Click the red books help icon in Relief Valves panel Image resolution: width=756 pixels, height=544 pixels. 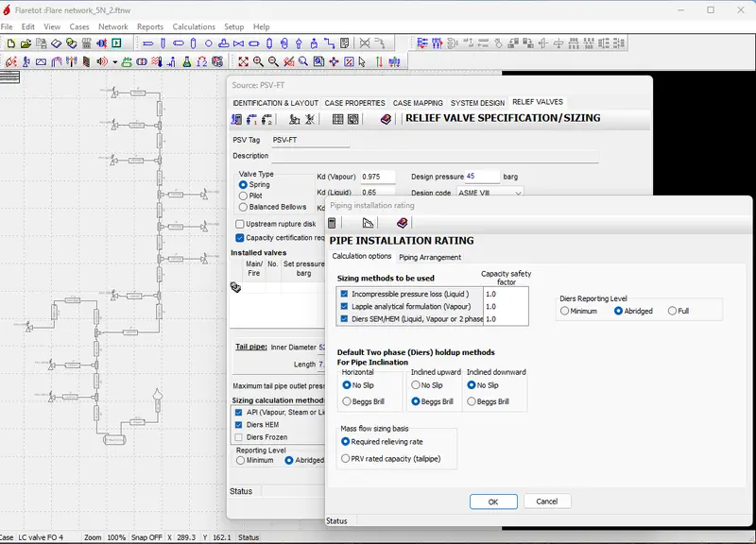point(386,119)
